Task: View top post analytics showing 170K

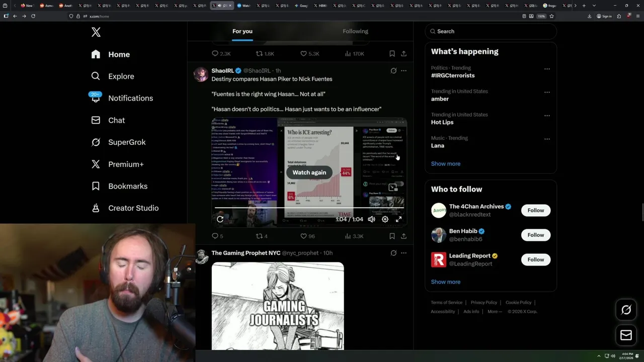Action: coord(354,53)
